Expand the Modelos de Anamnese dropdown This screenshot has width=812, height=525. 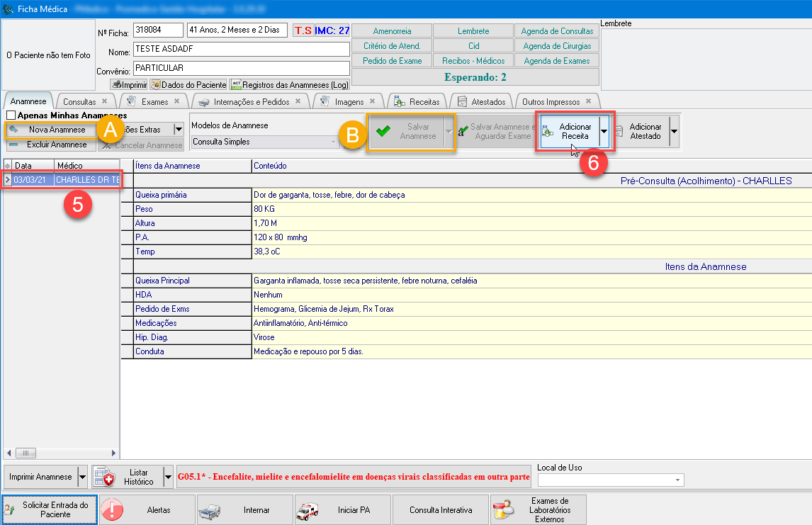coord(334,142)
